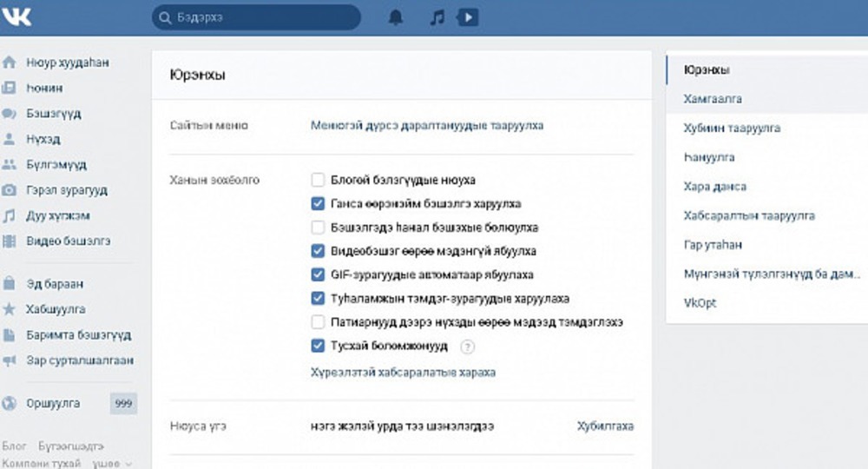This screenshot has height=469, width=868.
Task: Open the film icon beside Видео бэшэлгэ
Action: point(9,241)
